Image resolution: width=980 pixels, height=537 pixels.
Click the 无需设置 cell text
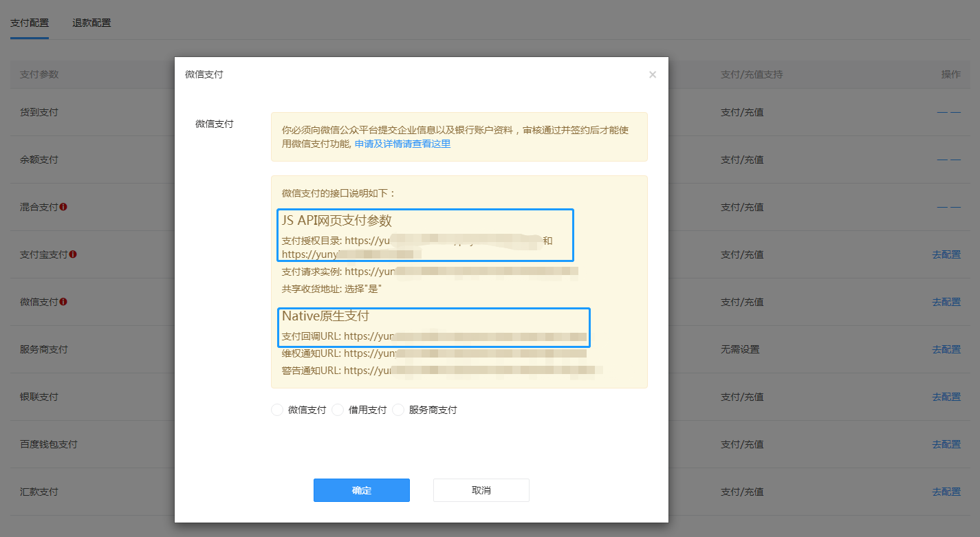[740, 349]
